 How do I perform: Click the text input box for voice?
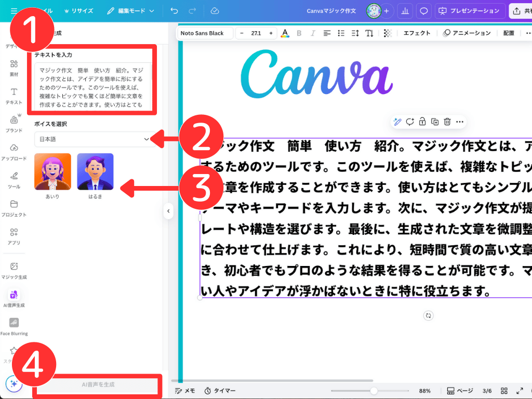92,86
